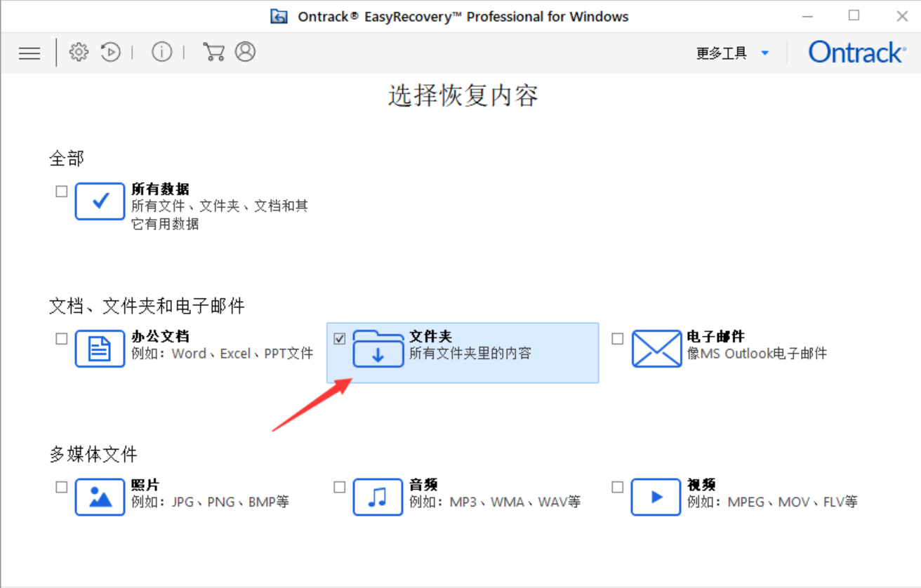Expand the 更多工具 dropdown arrow
This screenshot has width=921, height=588.
[x=765, y=53]
